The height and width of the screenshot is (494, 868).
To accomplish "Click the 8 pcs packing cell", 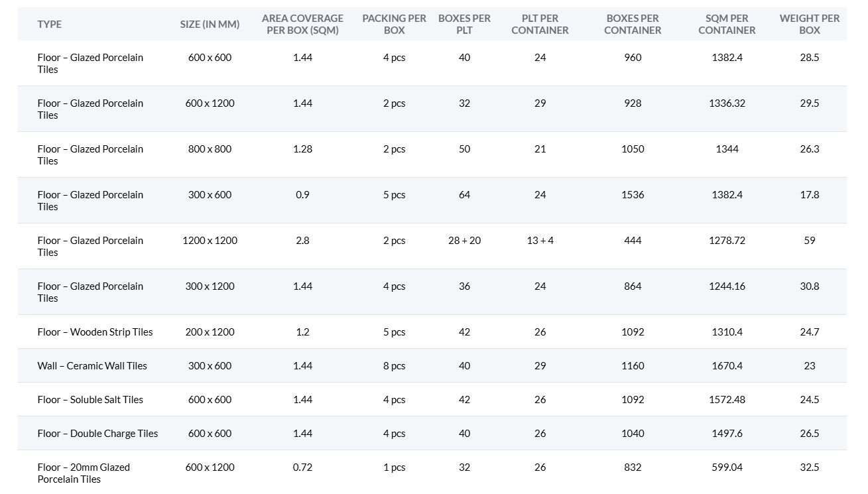I will pos(394,366).
